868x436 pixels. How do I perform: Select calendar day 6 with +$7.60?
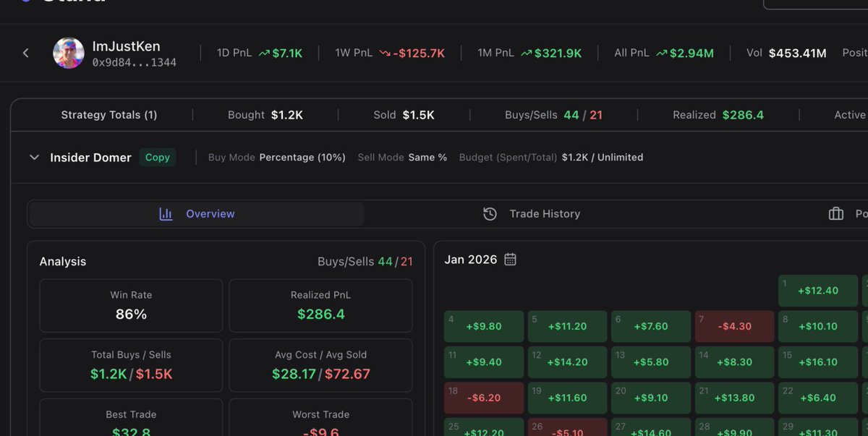pyautogui.click(x=651, y=326)
